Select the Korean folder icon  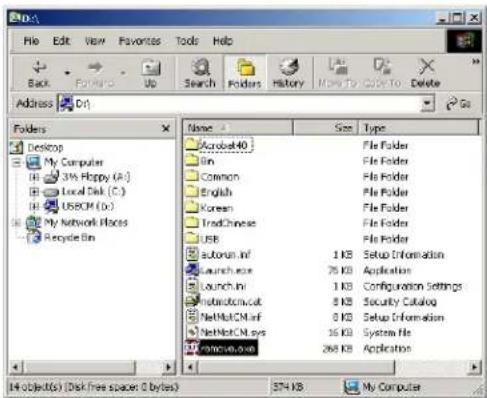coord(192,207)
